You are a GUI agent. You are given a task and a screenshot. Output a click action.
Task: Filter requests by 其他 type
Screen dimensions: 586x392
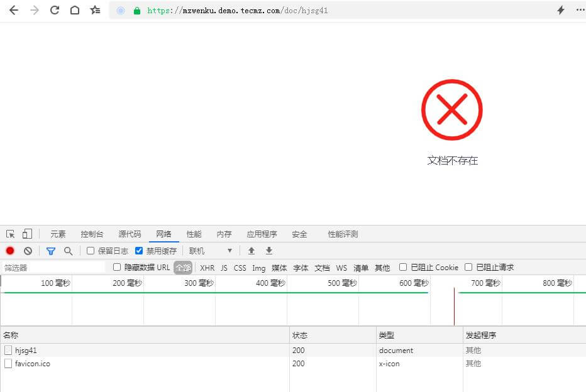pos(382,268)
